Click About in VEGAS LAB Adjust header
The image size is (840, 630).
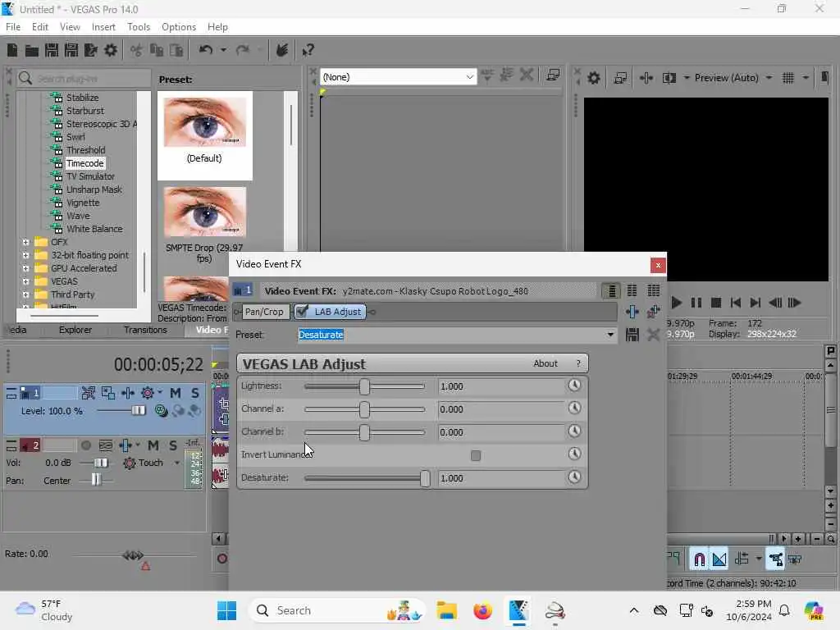(x=546, y=363)
